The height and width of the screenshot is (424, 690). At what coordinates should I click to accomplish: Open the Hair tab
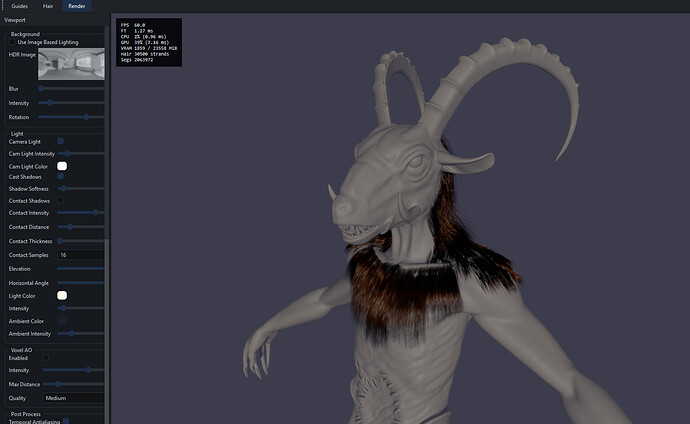(48, 6)
